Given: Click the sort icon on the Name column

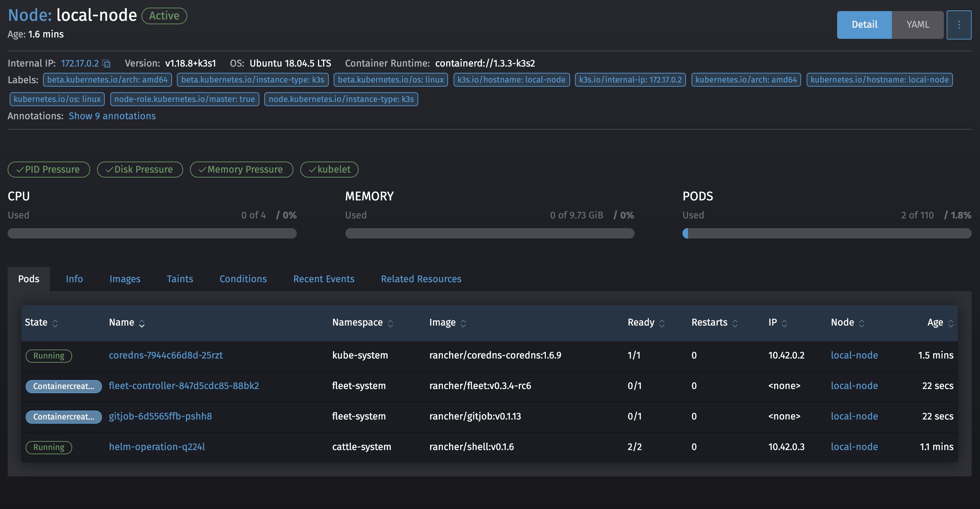Looking at the screenshot, I should (x=142, y=323).
